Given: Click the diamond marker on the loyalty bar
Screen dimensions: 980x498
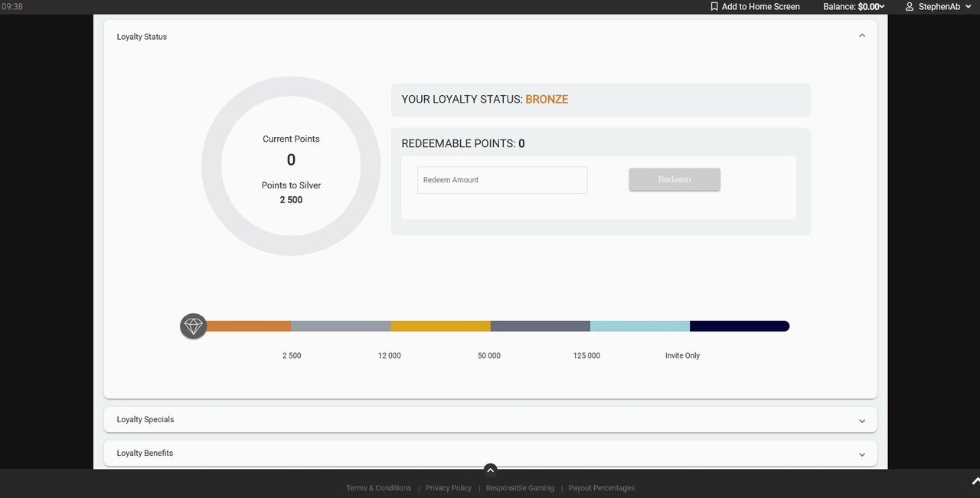Looking at the screenshot, I should (x=194, y=326).
